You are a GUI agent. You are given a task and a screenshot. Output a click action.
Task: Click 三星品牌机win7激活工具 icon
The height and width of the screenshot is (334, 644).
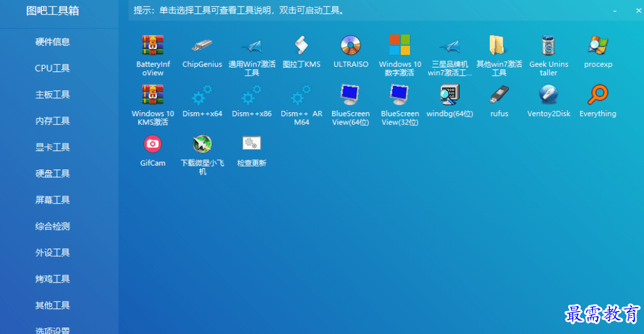click(450, 46)
